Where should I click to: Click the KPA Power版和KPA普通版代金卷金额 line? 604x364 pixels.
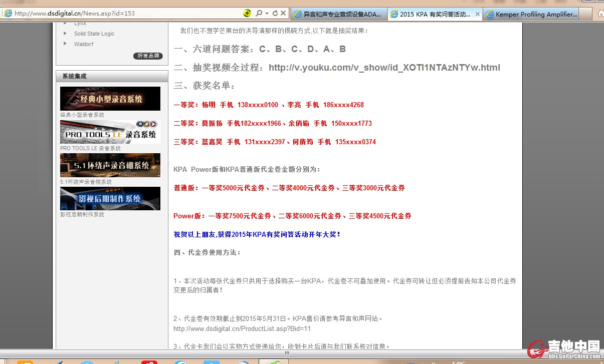(247, 169)
